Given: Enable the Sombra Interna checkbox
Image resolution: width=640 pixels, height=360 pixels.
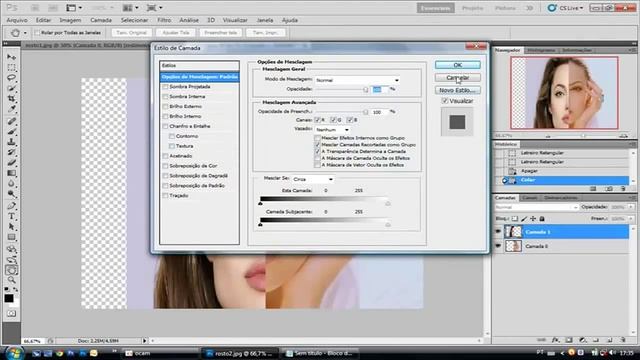Looking at the screenshot, I should point(165,97).
